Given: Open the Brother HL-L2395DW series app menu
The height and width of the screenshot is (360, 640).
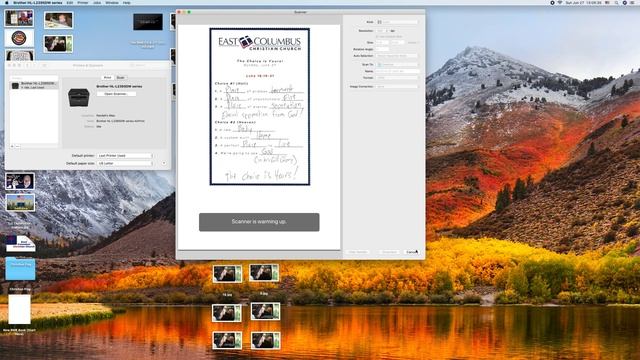Looking at the screenshot, I should tap(38, 2).
